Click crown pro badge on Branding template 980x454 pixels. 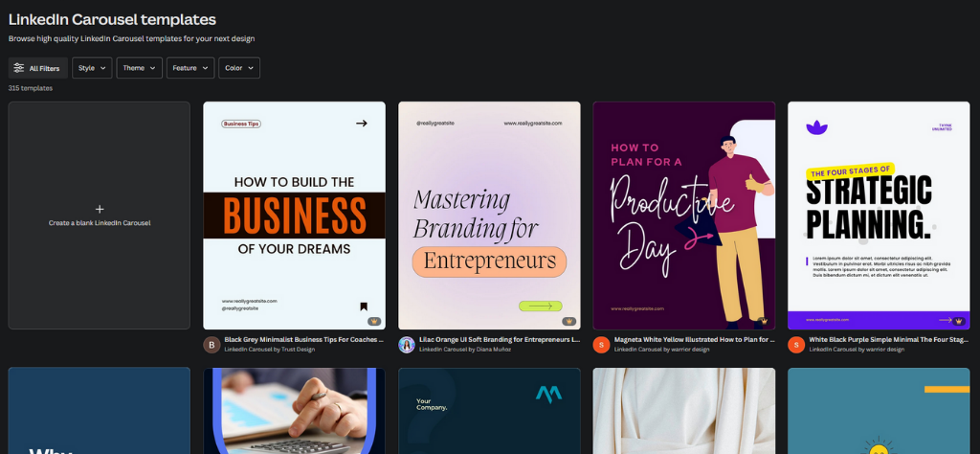[x=568, y=322]
